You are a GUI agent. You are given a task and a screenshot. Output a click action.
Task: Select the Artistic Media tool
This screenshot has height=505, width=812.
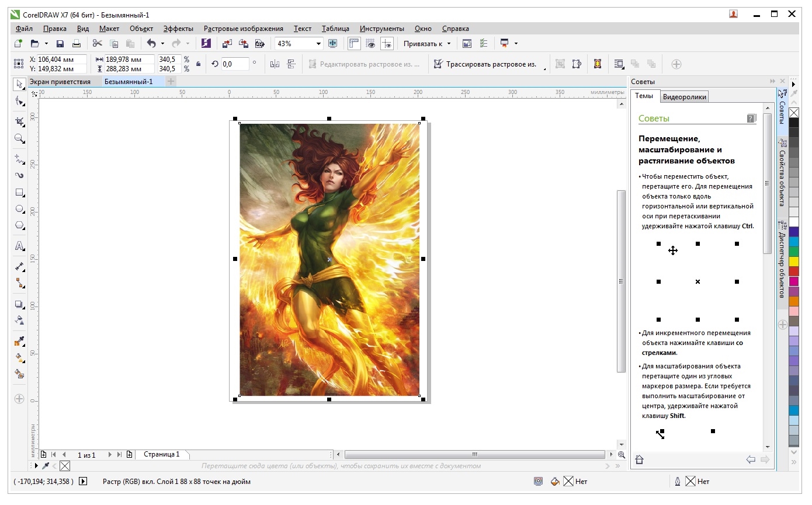(19, 175)
